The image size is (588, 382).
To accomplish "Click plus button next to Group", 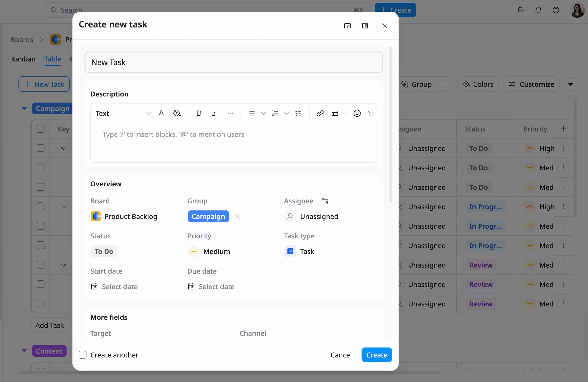I will tap(445, 84).
